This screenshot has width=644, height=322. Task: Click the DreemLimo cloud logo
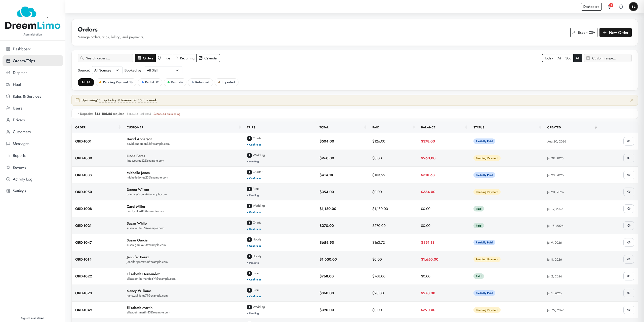pyautogui.click(x=26, y=12)
